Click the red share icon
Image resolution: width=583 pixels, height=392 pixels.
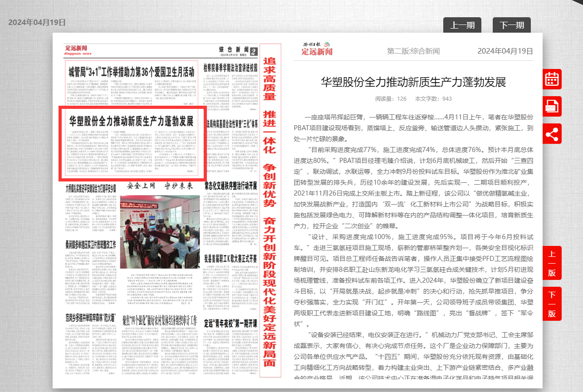point(552,134)
